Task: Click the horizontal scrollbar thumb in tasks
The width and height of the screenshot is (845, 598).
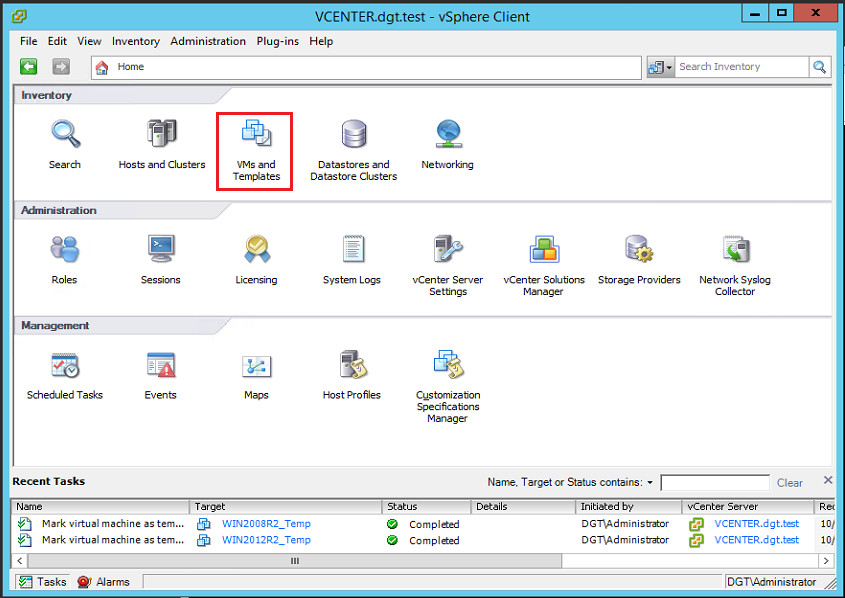Action: (x=295, y=561)
